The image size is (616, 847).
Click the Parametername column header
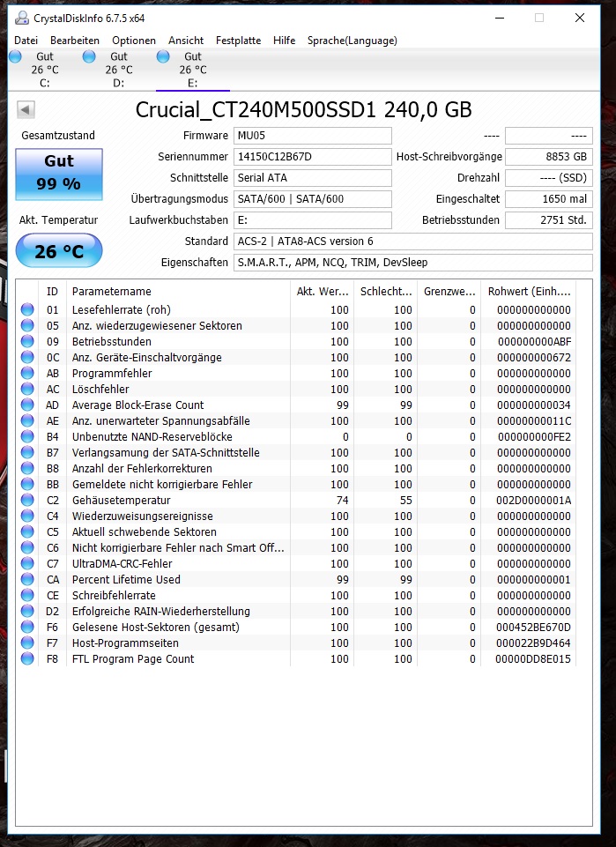178,291
